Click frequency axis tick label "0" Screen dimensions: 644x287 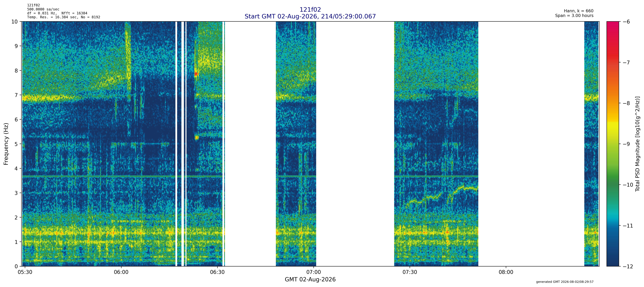tap(16, 266)
